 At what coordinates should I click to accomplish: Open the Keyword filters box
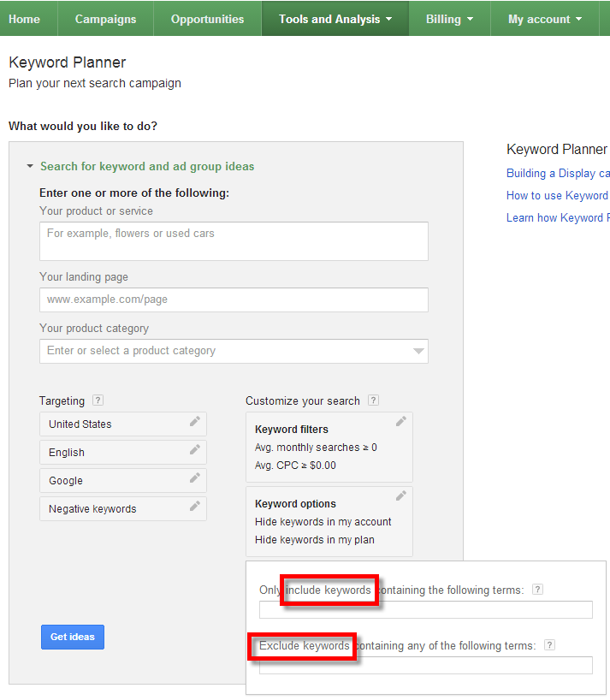tap(329, 447)
